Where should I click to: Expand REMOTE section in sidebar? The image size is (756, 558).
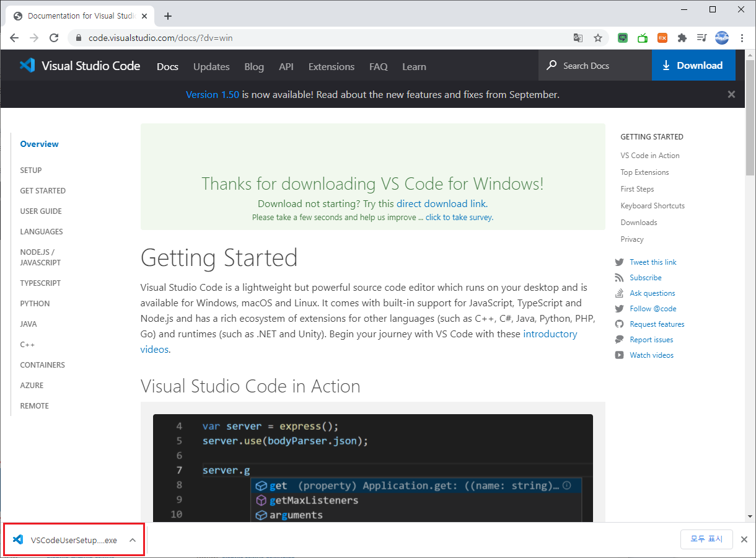34,405
